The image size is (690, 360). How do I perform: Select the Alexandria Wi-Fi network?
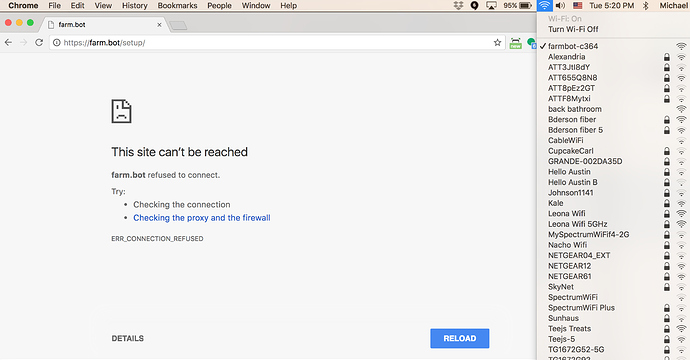pyautogui.click(x=613, y=56)
